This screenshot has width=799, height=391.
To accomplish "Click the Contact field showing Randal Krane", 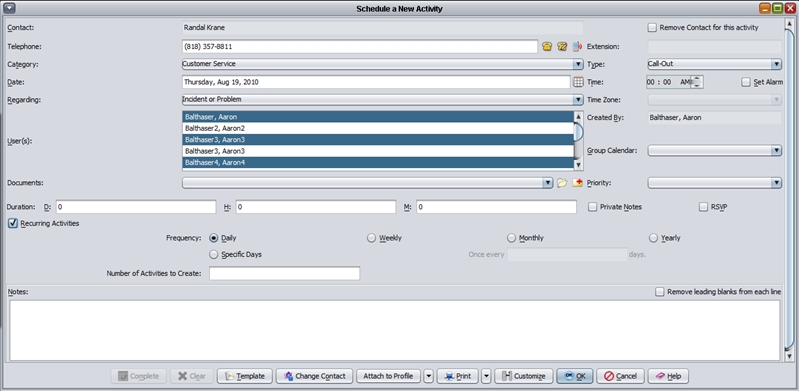I will (x=383, y=28).
